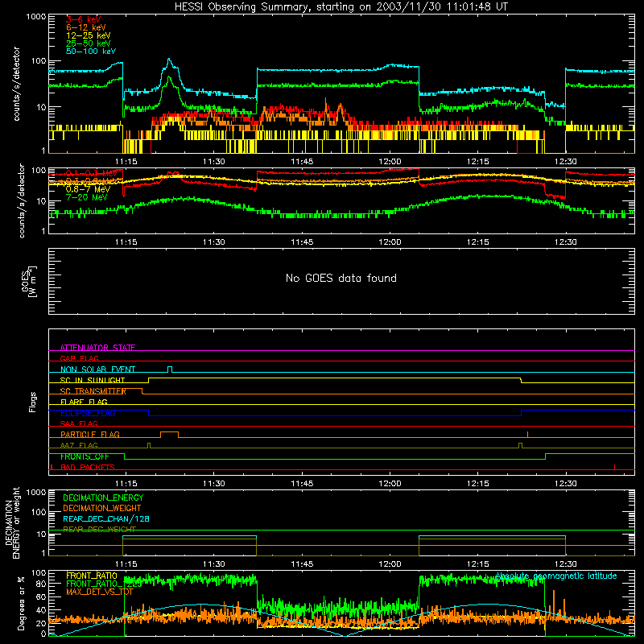Click the PARTICLE_FLAG label
The image size is (644, 644).
[90, 434]
